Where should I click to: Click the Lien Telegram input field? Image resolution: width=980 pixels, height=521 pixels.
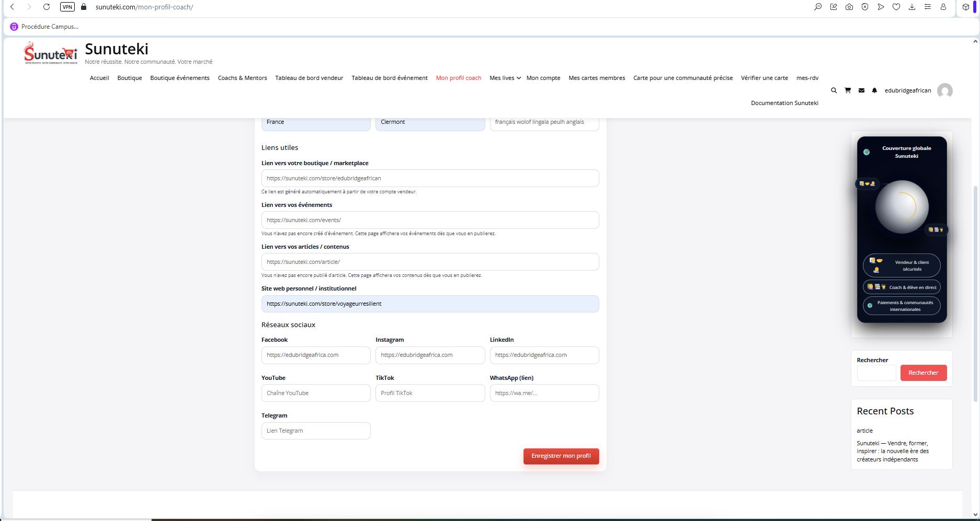click(x=316, y=431)
